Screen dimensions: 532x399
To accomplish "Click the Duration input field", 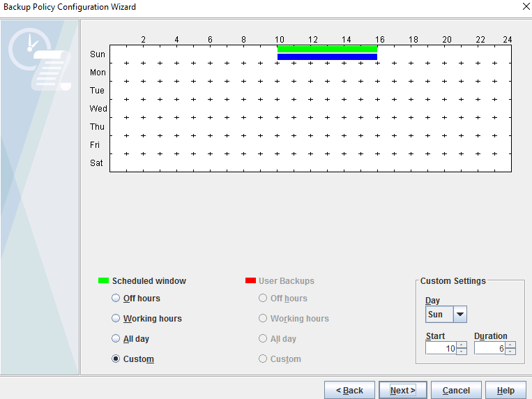I will coord(489,348).
